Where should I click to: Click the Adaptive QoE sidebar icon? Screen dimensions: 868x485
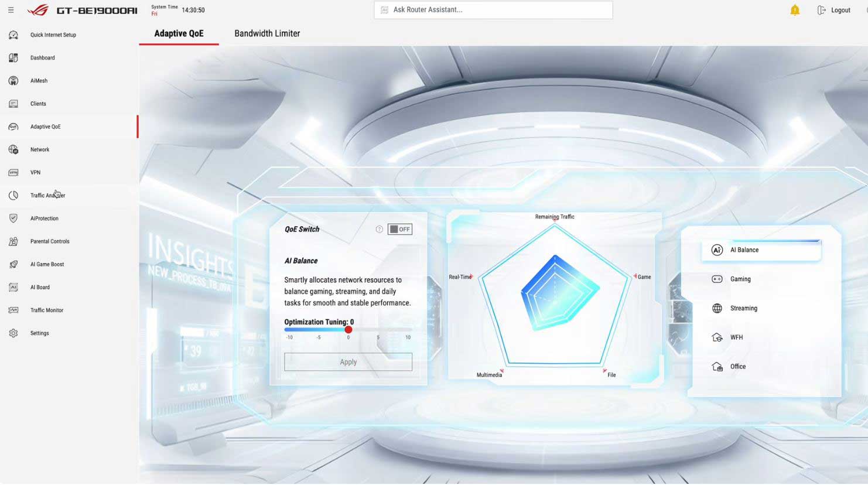13,127
